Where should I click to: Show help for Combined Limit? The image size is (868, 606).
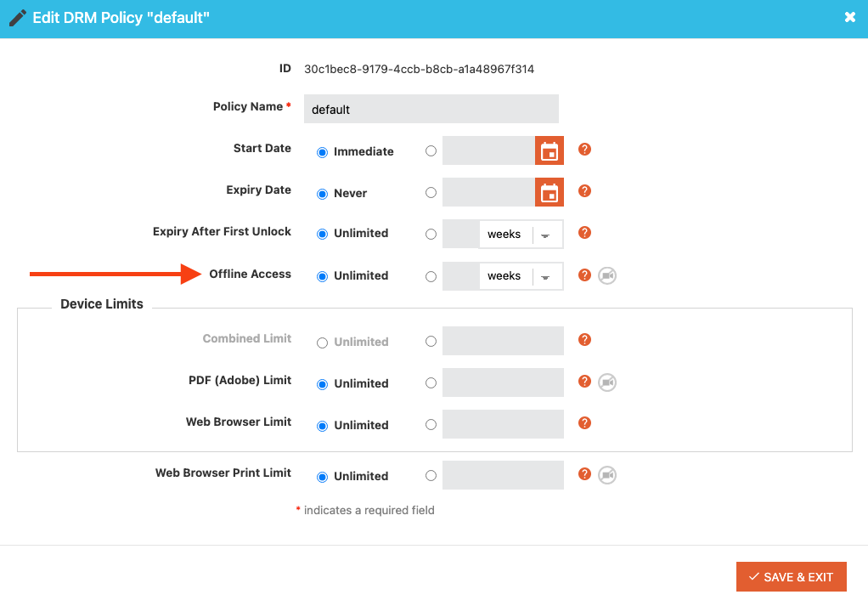click(584, 340)
